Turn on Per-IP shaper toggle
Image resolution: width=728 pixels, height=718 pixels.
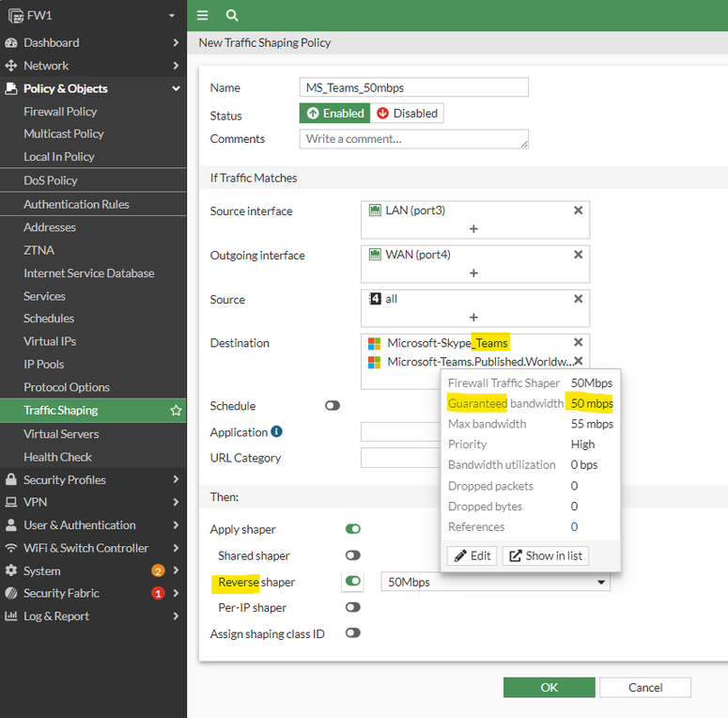pos(353,607)
